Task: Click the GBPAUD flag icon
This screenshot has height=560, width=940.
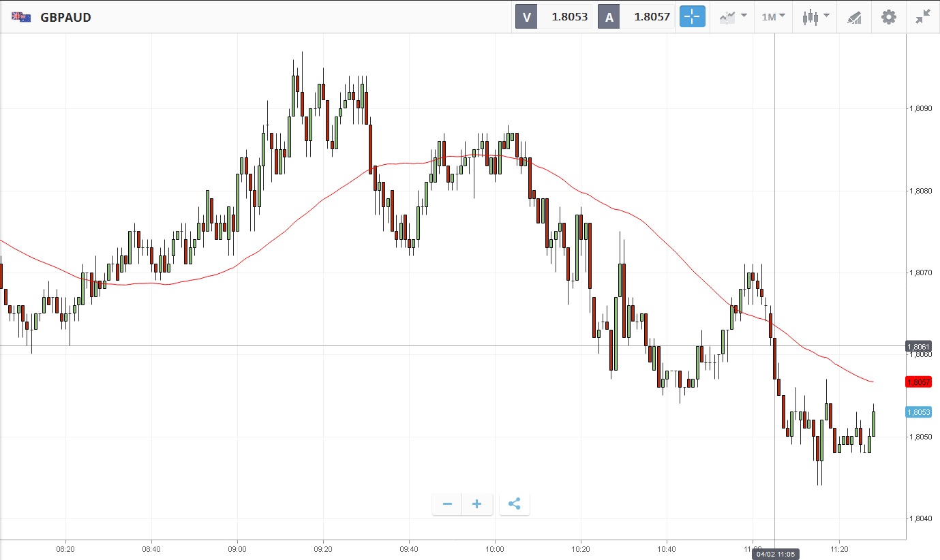Action: coord(21,17)
